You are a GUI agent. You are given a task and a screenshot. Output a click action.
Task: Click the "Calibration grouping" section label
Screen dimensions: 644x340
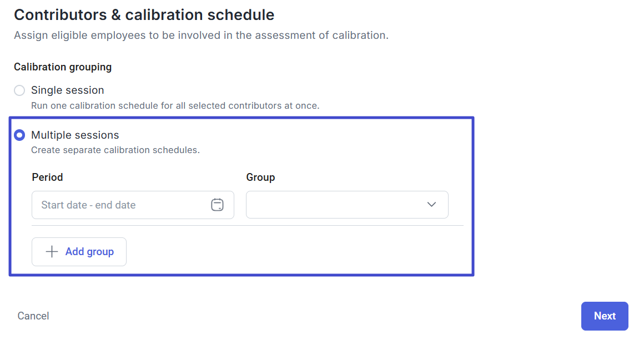(x=63, y=67)
